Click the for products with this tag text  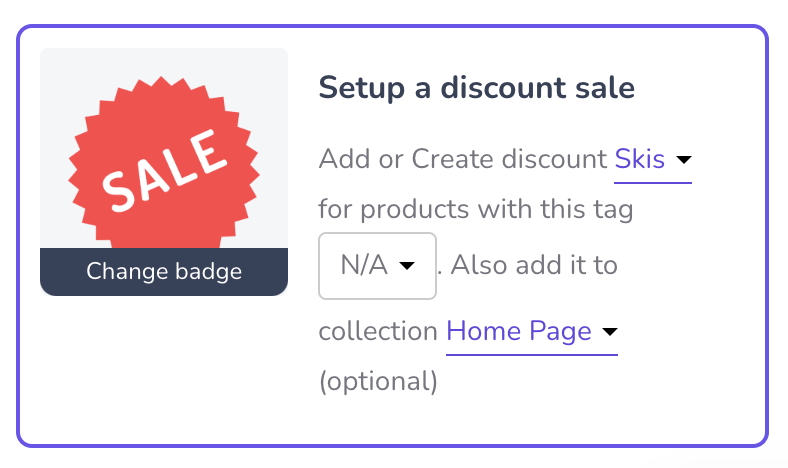476,210
